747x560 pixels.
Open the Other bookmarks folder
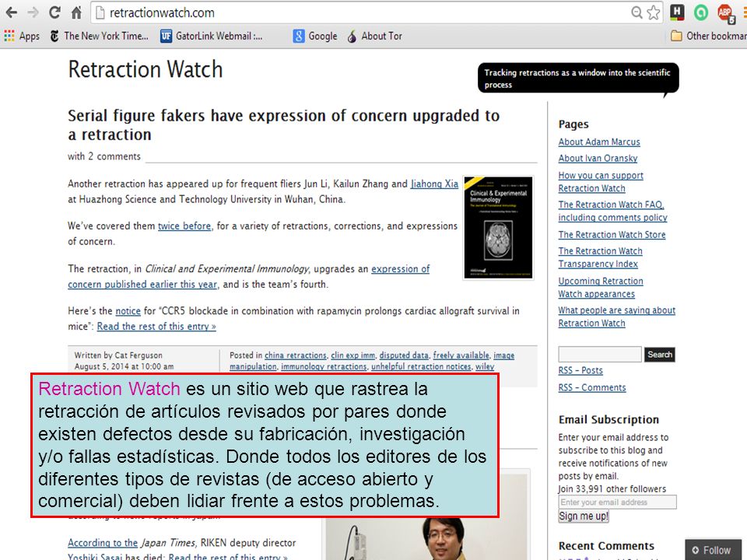coord(708,37)
